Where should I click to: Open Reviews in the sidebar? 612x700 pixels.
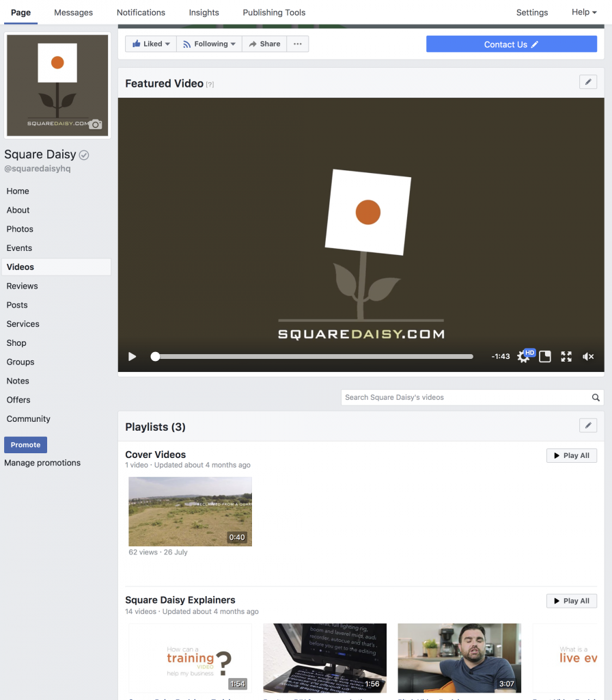(23, 286)
